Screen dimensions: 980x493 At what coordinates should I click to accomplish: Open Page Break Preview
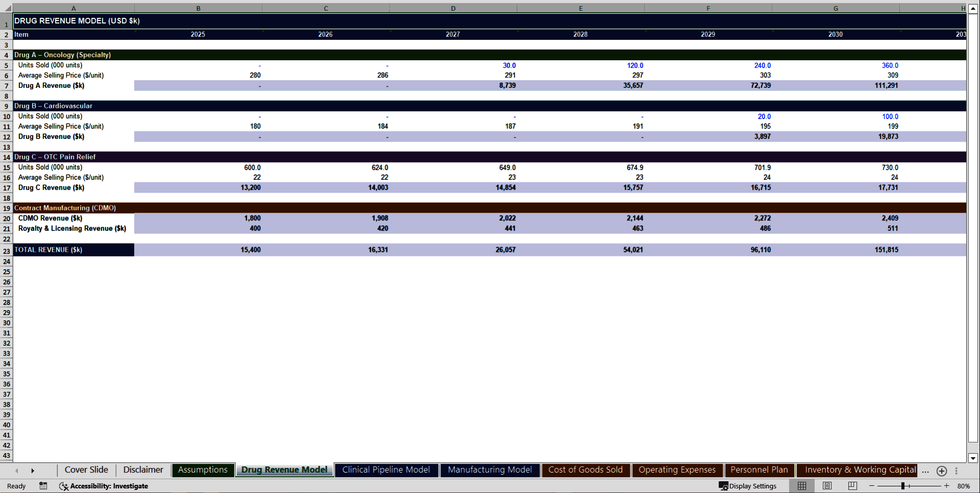pos(853,486)
